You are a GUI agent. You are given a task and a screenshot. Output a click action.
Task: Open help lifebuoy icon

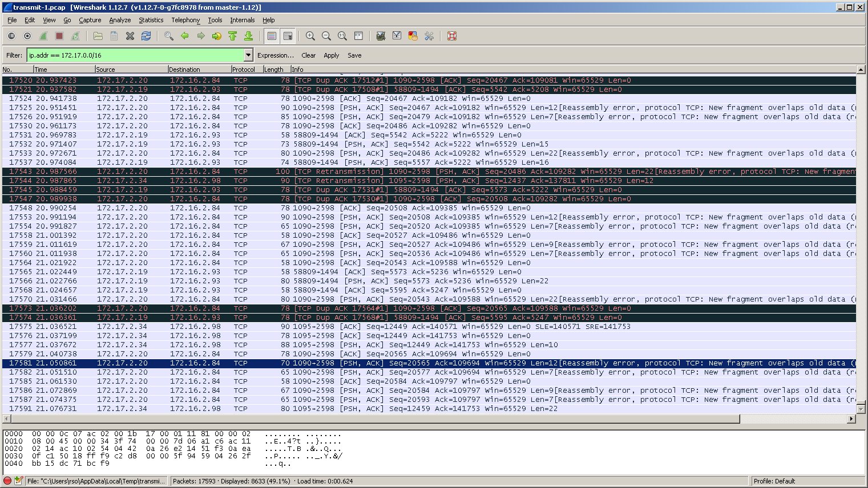(452, 36)
